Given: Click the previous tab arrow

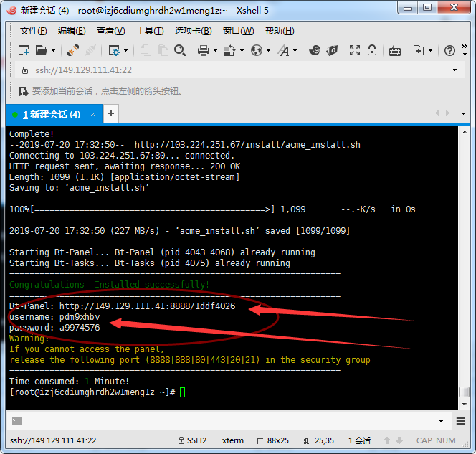Looking at the screenshot, I should click(437, 113).
